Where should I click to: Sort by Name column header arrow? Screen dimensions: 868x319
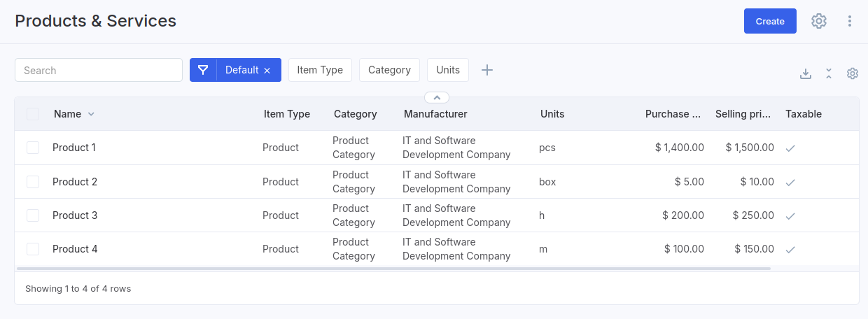pos(91,114)
